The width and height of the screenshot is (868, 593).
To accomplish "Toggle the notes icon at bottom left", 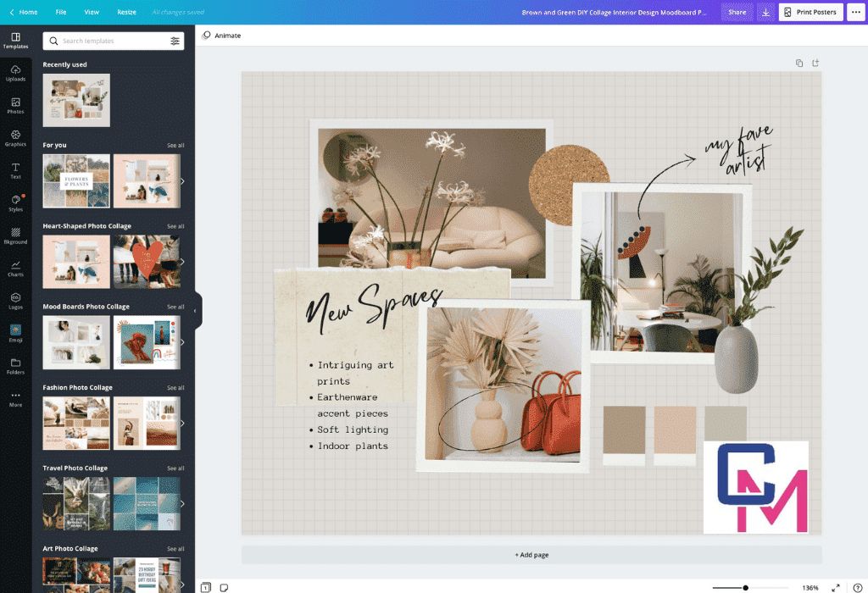I will 224,587.
